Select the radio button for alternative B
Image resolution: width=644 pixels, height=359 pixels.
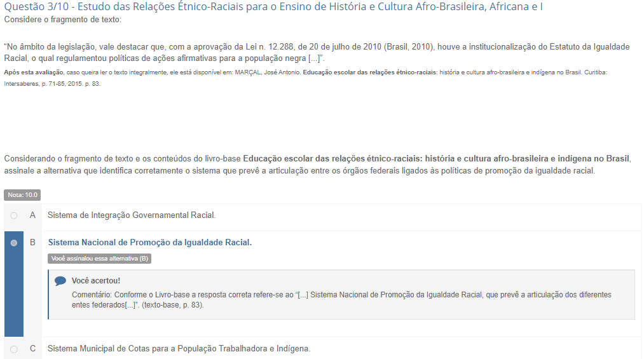14,243
